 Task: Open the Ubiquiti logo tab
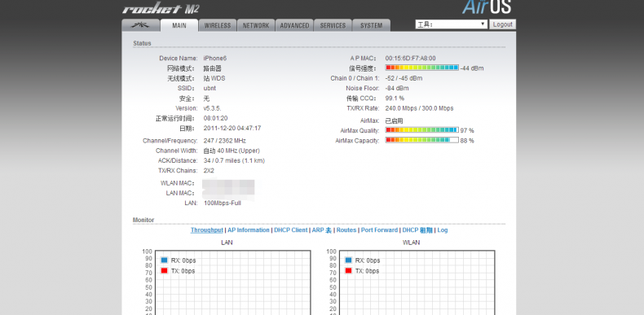[x=140, y=25]
